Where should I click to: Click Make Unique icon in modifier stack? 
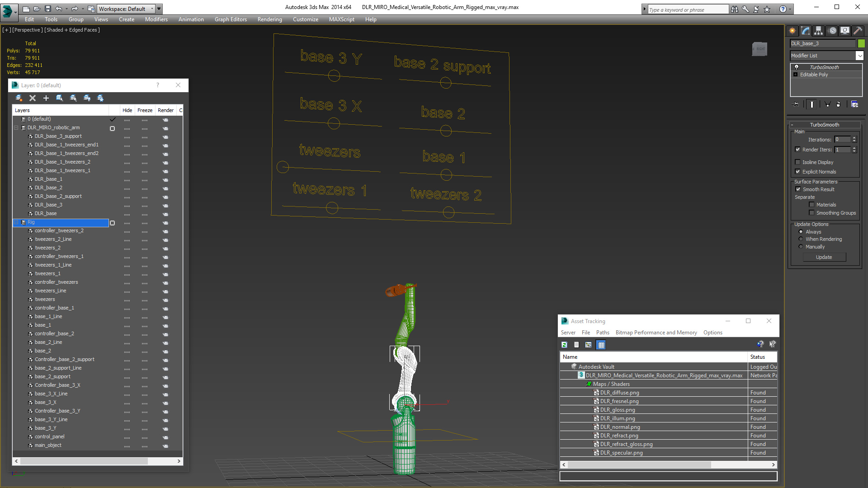828,104
